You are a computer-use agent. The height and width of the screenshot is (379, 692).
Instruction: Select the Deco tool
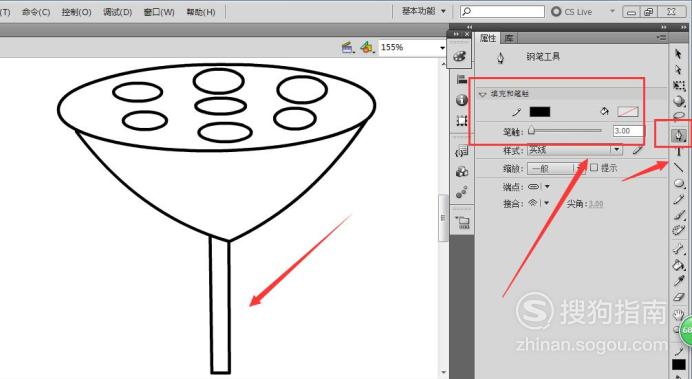678,230
